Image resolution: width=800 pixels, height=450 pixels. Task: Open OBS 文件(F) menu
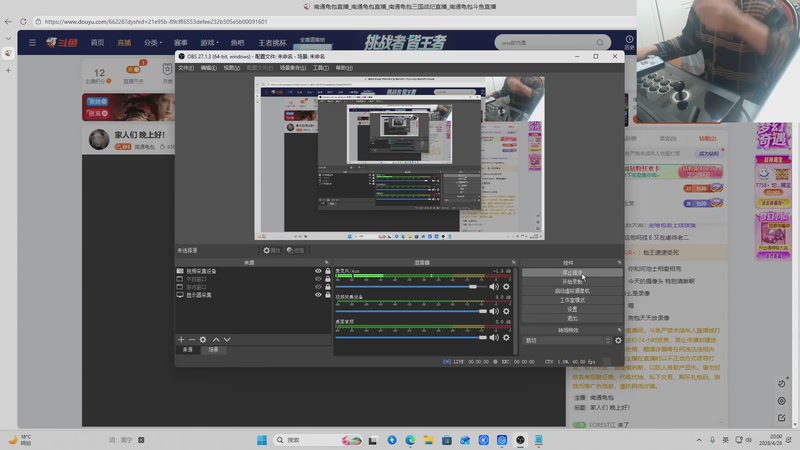(186, 68)
